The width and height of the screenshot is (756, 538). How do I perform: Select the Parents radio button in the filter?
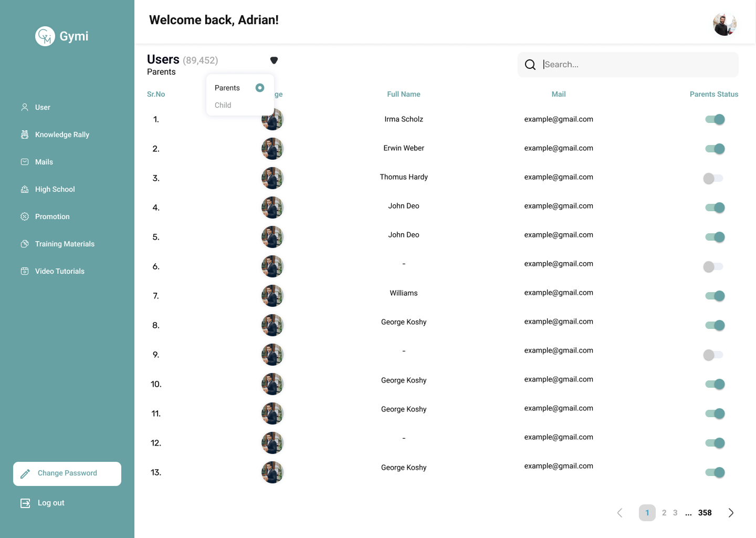tap(259, 88)
